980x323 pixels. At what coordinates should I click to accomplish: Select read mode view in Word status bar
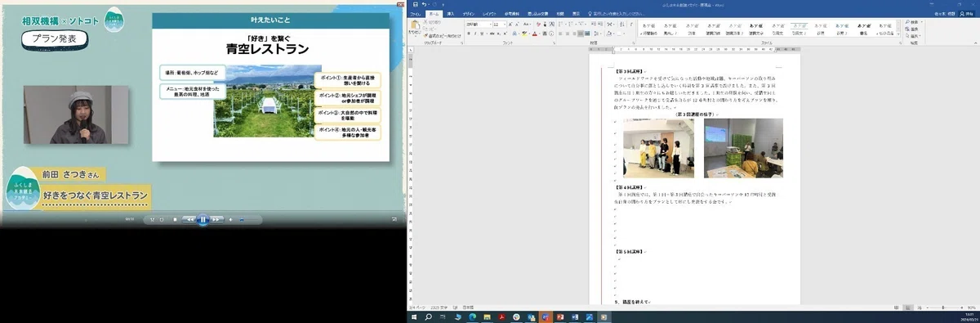pos(897,307)
